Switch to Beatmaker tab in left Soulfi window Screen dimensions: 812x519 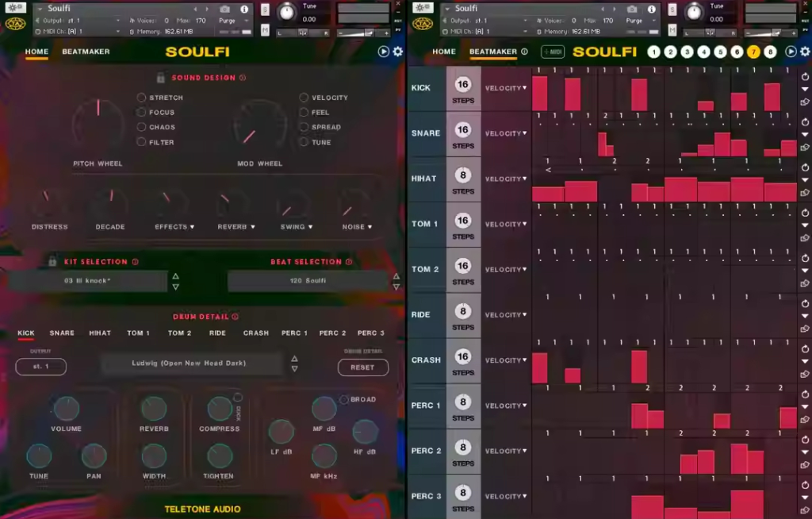tap(86, 52)
